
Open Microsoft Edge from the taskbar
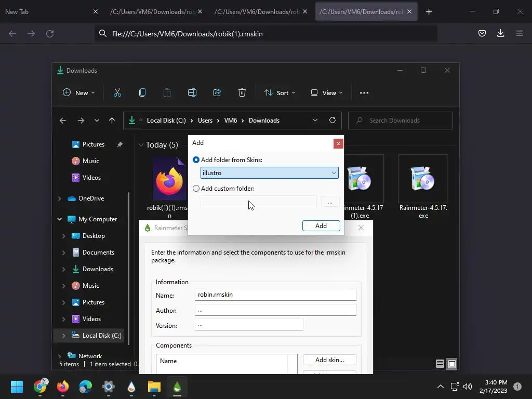click(86, 387)
